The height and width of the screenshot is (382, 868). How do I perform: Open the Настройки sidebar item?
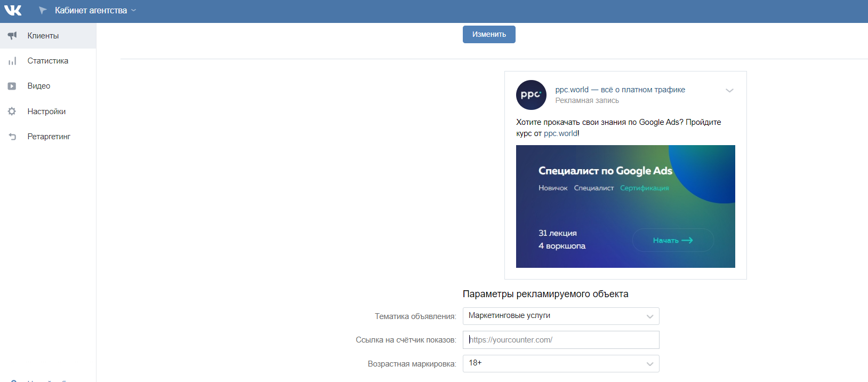click(47, 112)
